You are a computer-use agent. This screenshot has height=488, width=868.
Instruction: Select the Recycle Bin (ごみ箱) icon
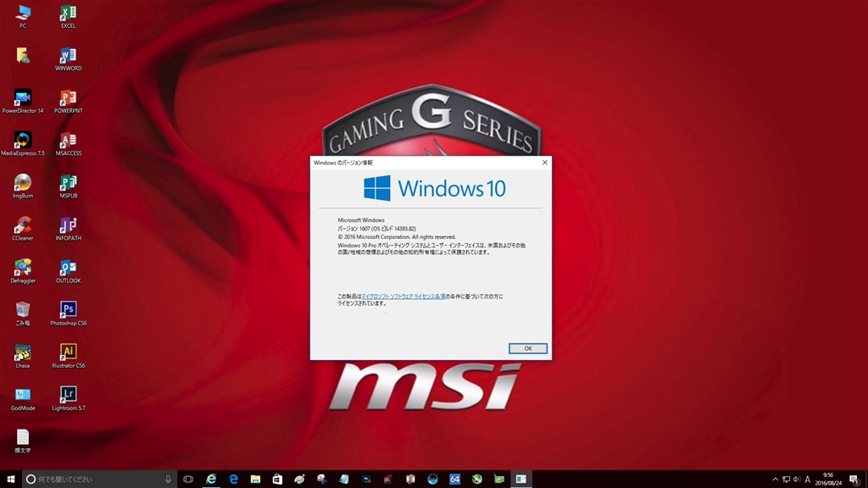coord(23,313)
